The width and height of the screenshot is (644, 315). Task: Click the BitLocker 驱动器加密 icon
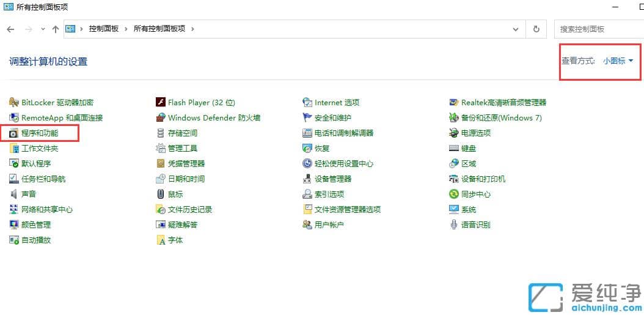tap(14, 103)
